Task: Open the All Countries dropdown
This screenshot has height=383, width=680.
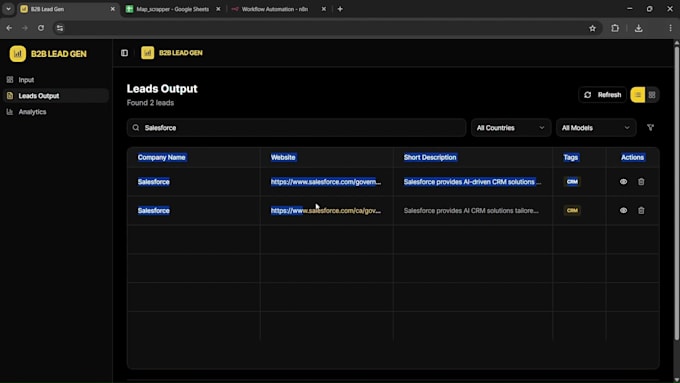Action: 510,128
